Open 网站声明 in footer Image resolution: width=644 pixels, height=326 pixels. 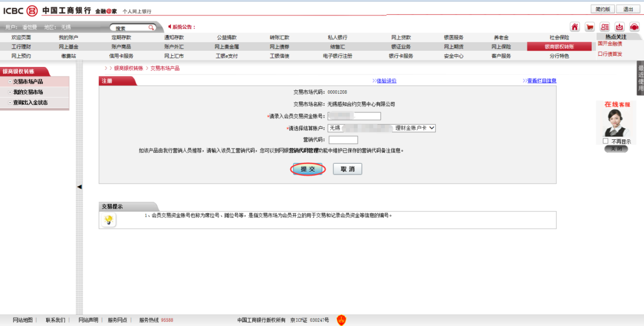88,320
